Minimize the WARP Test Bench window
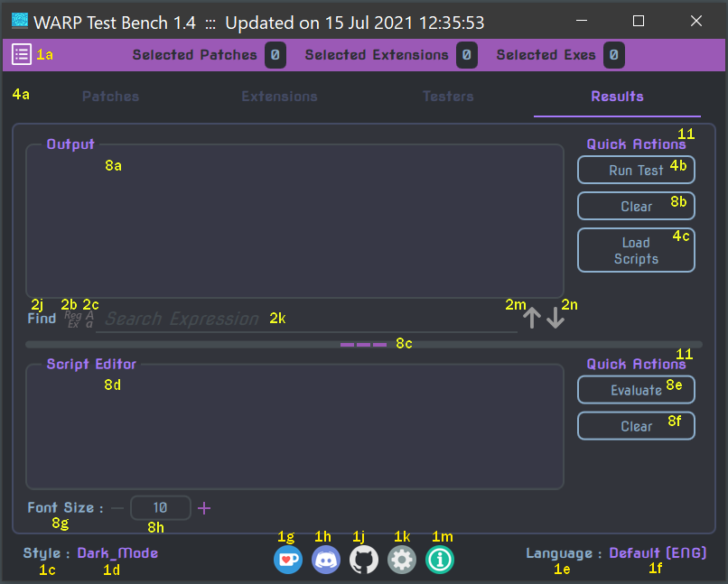Viewport: 728px width, 584px height. click(x=582, y=21)
